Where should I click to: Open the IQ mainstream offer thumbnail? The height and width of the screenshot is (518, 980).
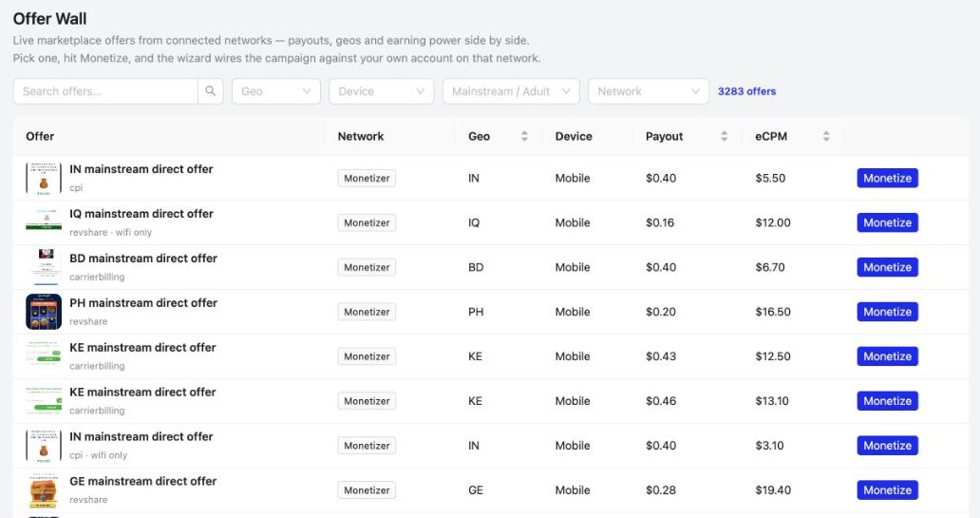tap(44, 222)
